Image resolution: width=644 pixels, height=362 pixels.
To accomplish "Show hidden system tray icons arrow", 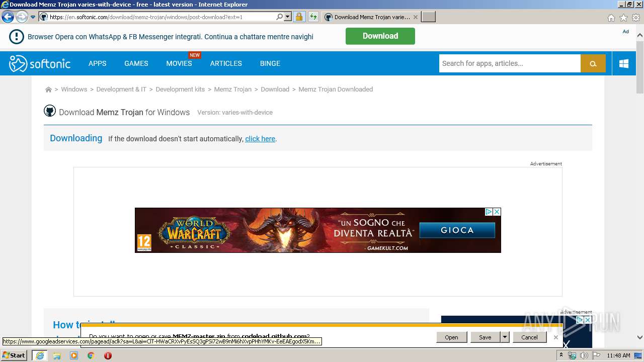I will click(561, 355).
